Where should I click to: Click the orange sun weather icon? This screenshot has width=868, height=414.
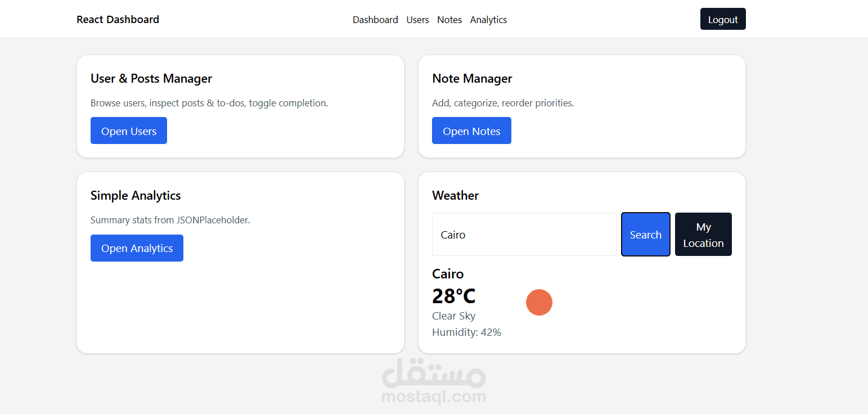(539, 303)
